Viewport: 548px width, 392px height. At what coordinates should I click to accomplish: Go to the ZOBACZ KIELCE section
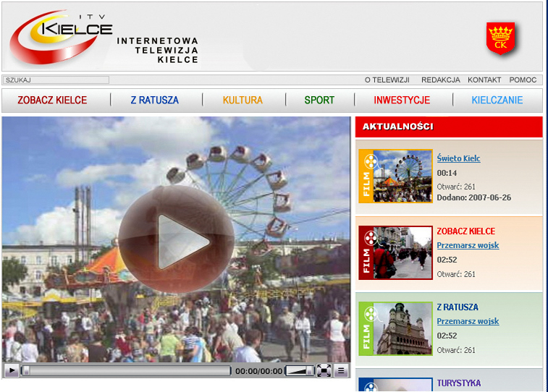pyautogui.click(x=52, y=101)
